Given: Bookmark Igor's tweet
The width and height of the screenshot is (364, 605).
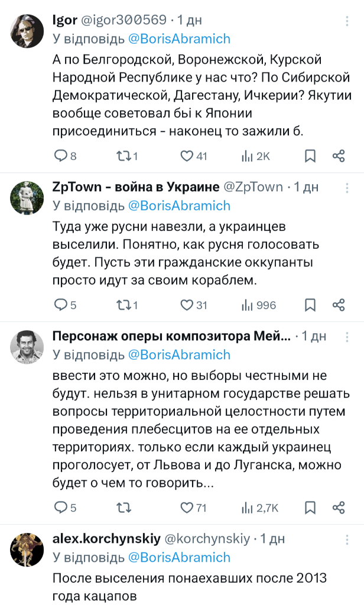Looking at the screenshot, I should tap(310, 156).
